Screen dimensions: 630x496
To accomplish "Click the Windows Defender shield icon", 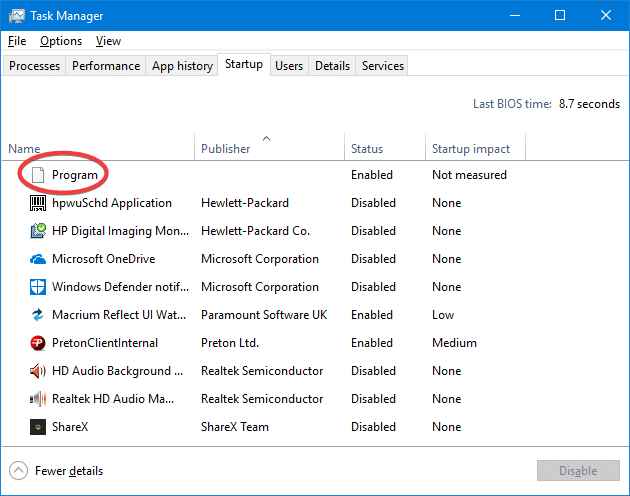I will (38, 287).
